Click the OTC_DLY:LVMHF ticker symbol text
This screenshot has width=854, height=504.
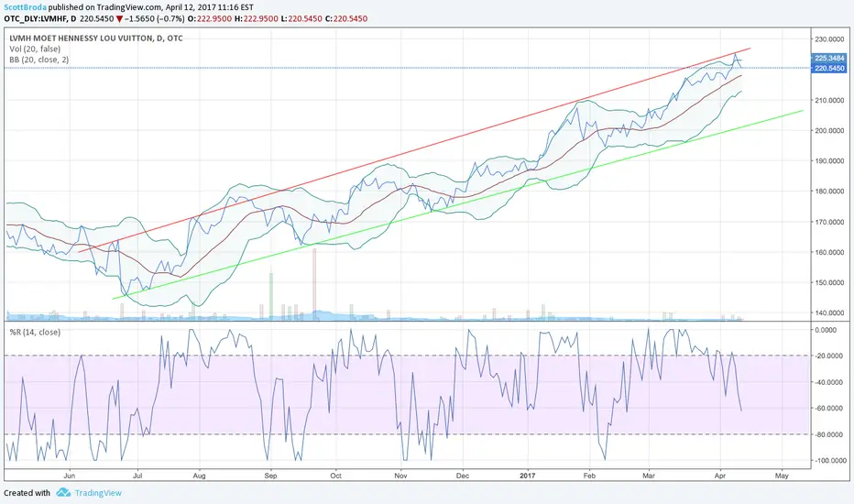click(x=36, y=18)
